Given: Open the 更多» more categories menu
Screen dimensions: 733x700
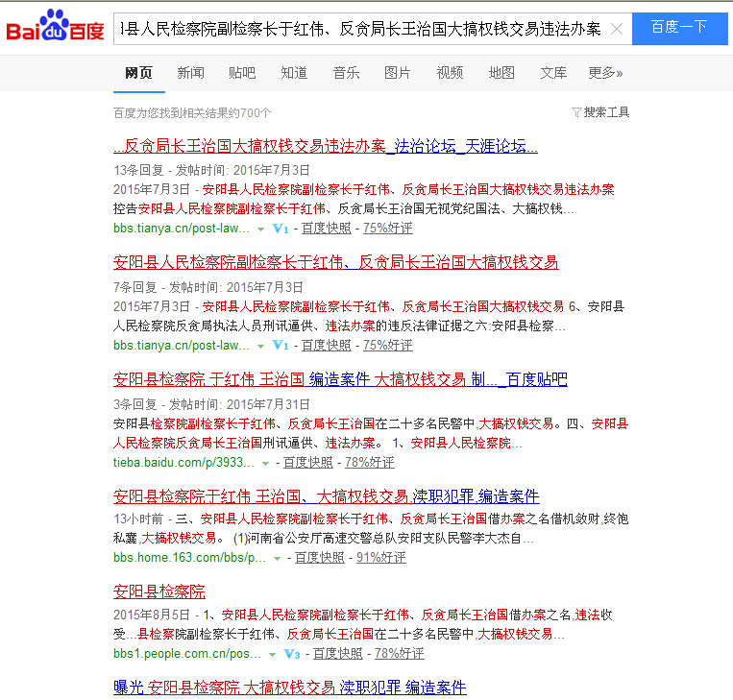Looking at the screenshot, I should pos(605,73).
